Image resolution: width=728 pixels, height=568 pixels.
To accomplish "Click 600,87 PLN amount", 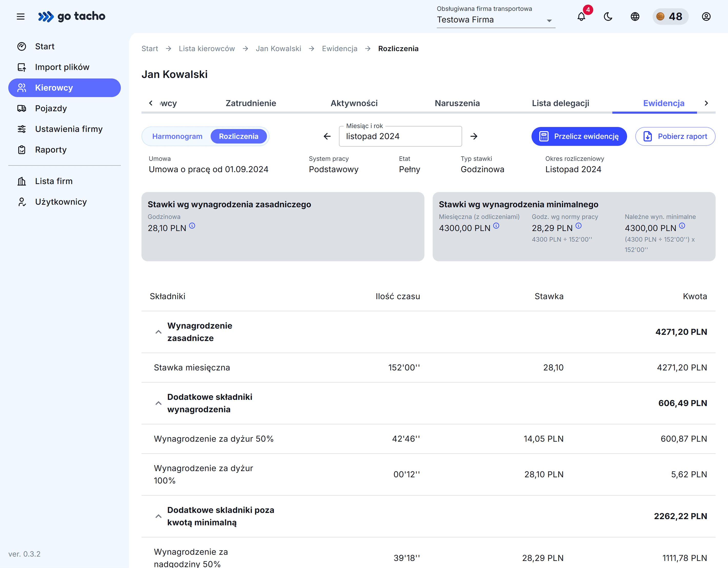I will pyautogui.click(x=684, y=439).
